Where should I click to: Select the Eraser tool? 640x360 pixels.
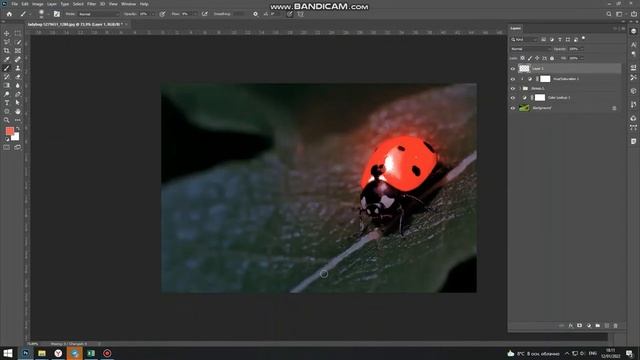point(18,77)
